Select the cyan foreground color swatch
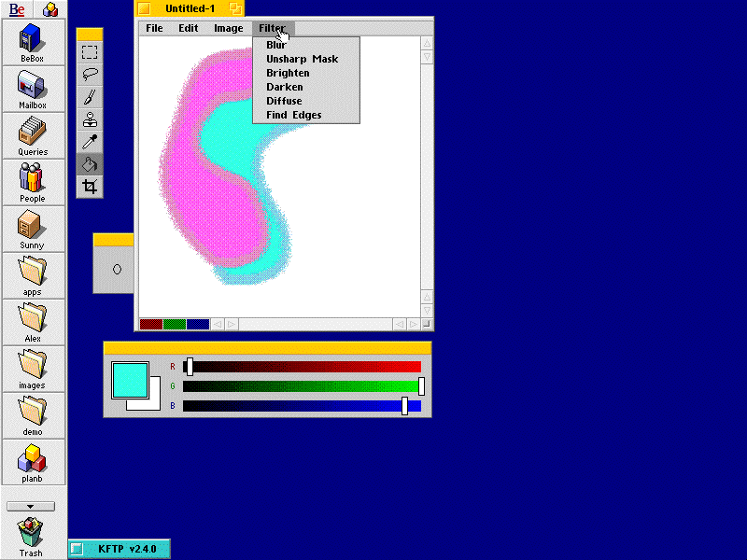This screenshot has height=560, width=747. pyautogui.click(x=130, y=380)
